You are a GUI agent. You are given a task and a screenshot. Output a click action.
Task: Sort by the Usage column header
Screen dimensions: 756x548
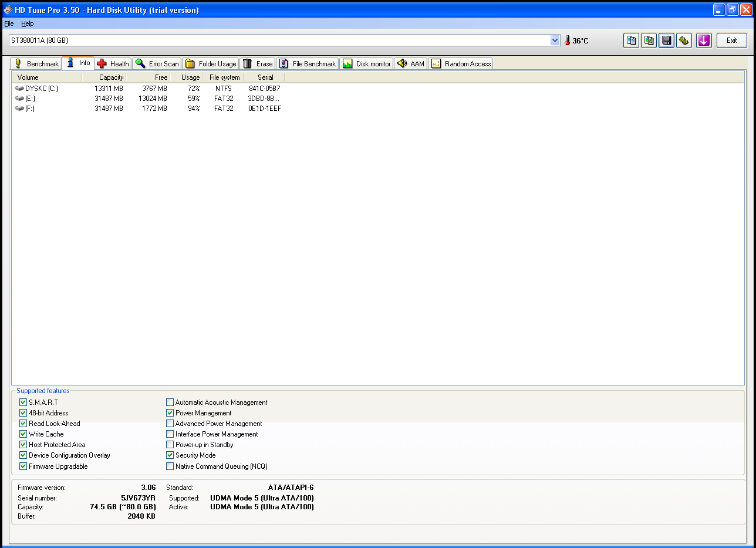(x=186, y=77)
